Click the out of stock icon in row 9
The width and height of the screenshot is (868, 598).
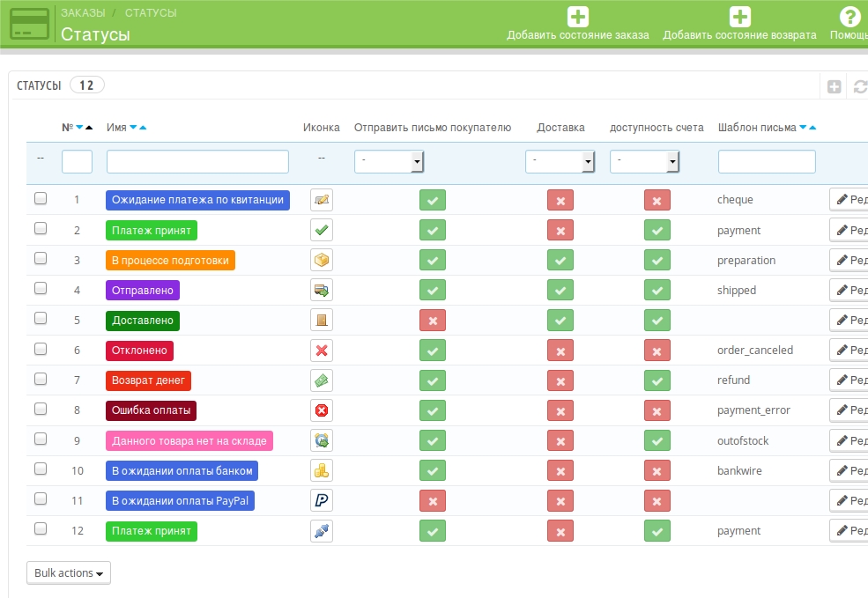point(322,440)
